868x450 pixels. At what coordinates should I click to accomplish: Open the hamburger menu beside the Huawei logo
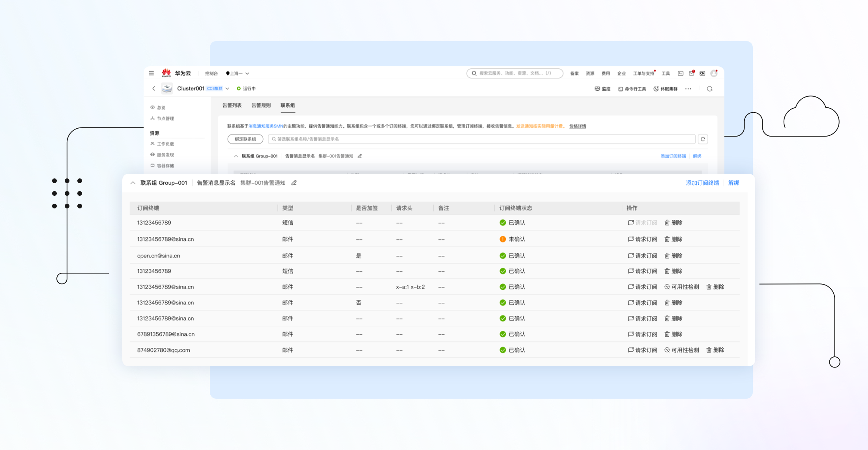point(151,73)
